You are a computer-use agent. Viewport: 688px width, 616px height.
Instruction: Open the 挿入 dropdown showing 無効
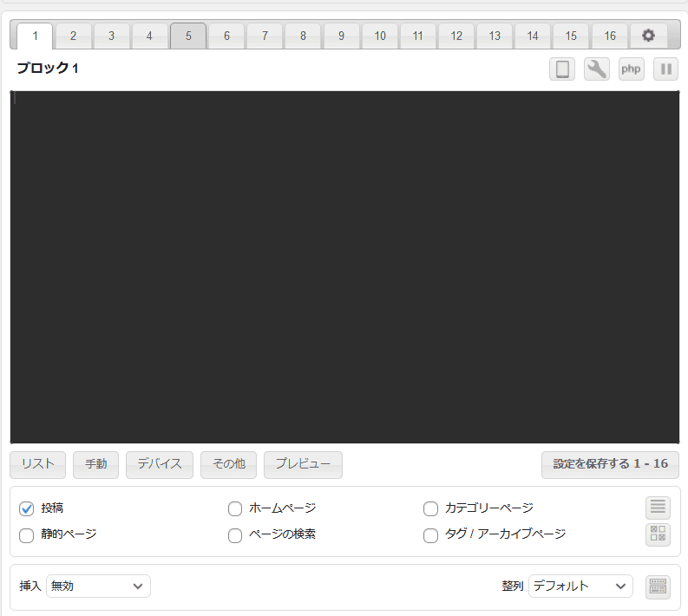(x=98, y=587)
